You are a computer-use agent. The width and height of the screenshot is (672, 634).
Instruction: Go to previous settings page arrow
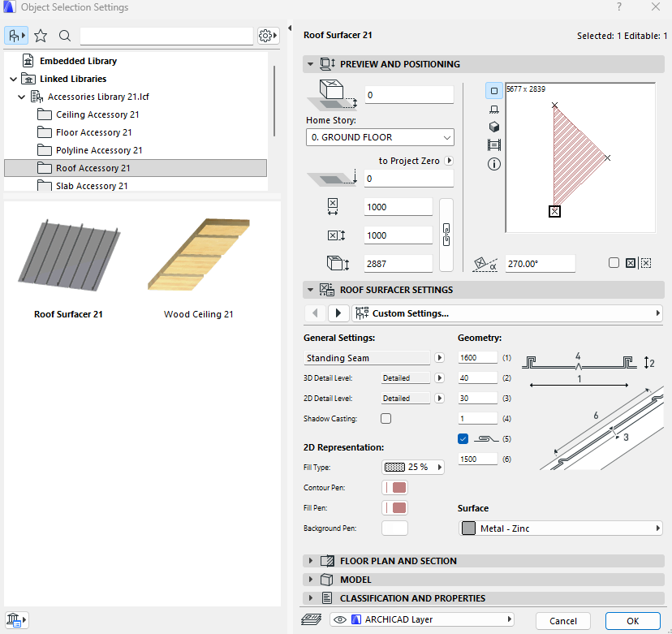316,313
